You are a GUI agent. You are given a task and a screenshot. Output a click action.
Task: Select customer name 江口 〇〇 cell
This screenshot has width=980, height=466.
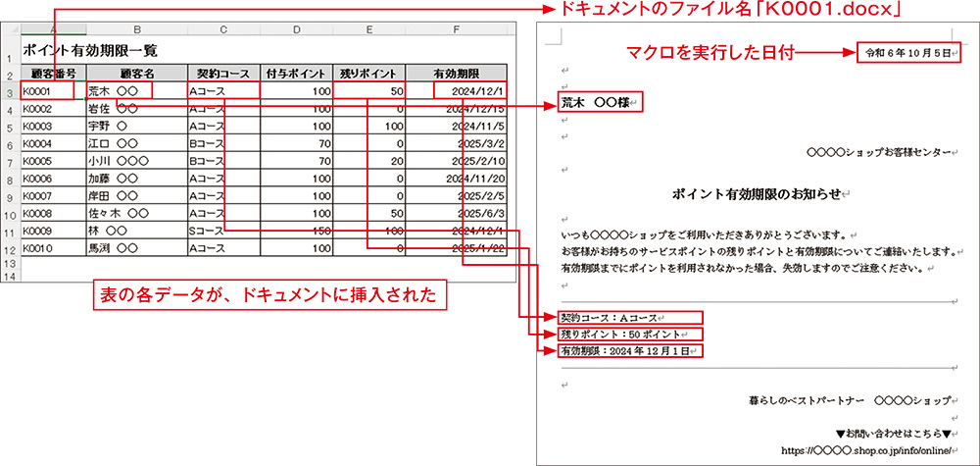click(137, 144)
